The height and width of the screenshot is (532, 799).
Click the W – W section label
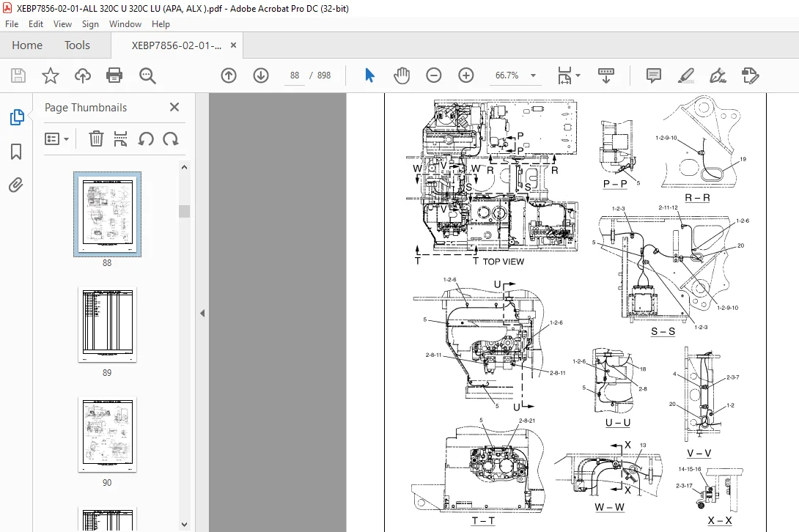point(609,507)
